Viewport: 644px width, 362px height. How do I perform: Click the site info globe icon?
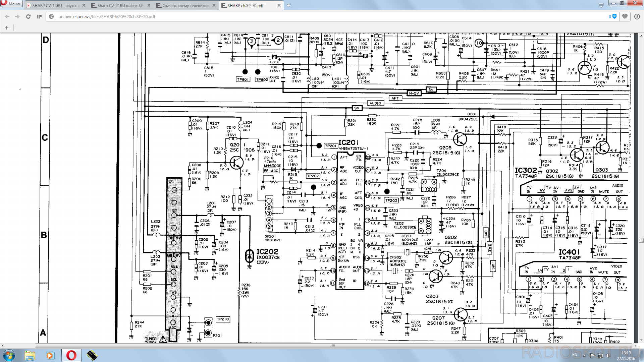pos(51,16)
